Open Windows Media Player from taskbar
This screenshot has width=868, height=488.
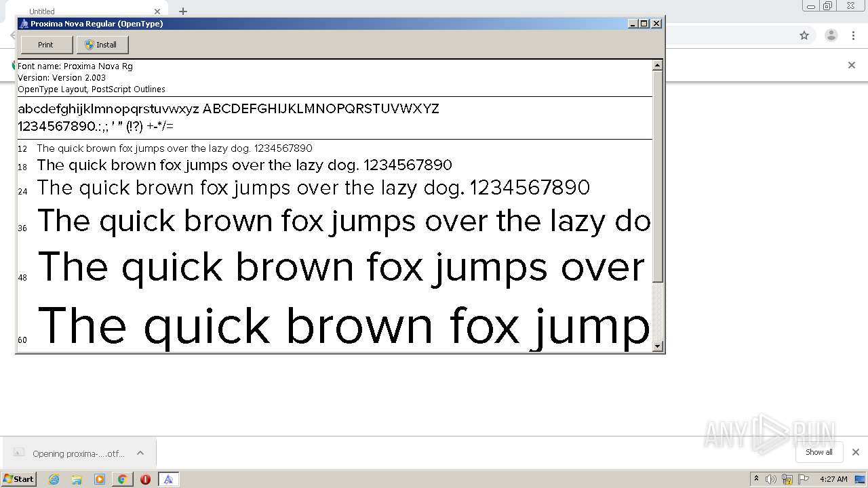coord(100,479)
